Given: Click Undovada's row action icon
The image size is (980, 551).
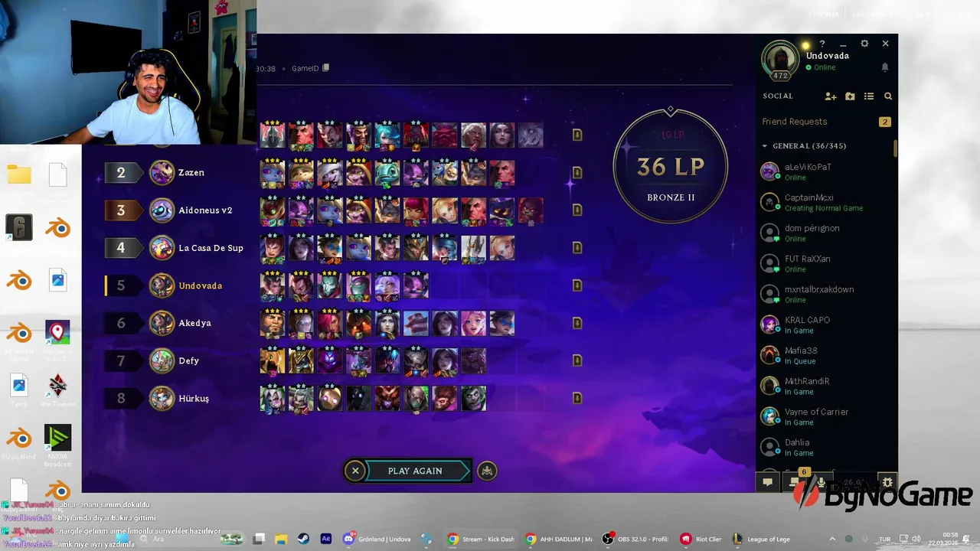Looking at the screenshot, I should coord(577,285).
